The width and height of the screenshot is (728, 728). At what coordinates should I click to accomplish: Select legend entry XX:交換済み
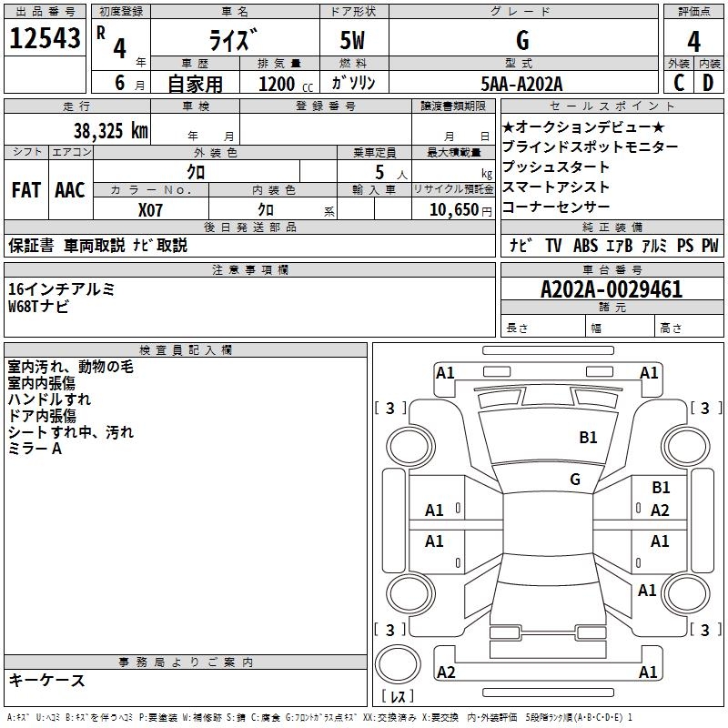point(389,717)
